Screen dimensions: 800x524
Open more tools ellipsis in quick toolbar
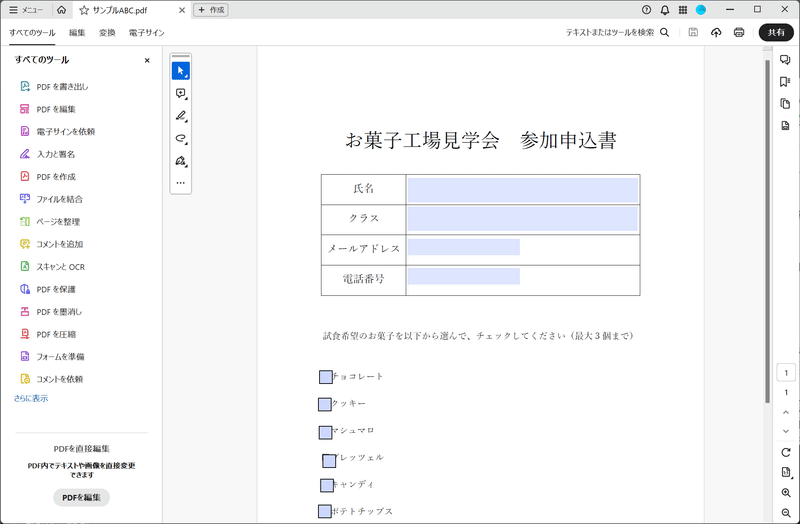coord(180,183)
